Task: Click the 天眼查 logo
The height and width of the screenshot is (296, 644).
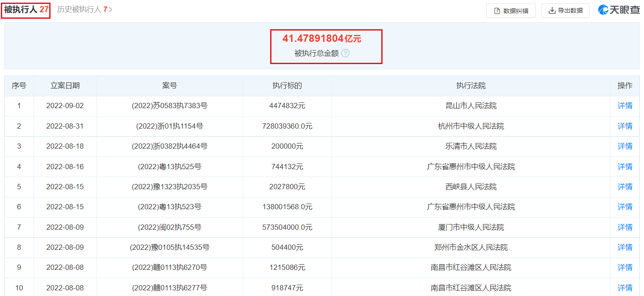Action: (619, 10)
